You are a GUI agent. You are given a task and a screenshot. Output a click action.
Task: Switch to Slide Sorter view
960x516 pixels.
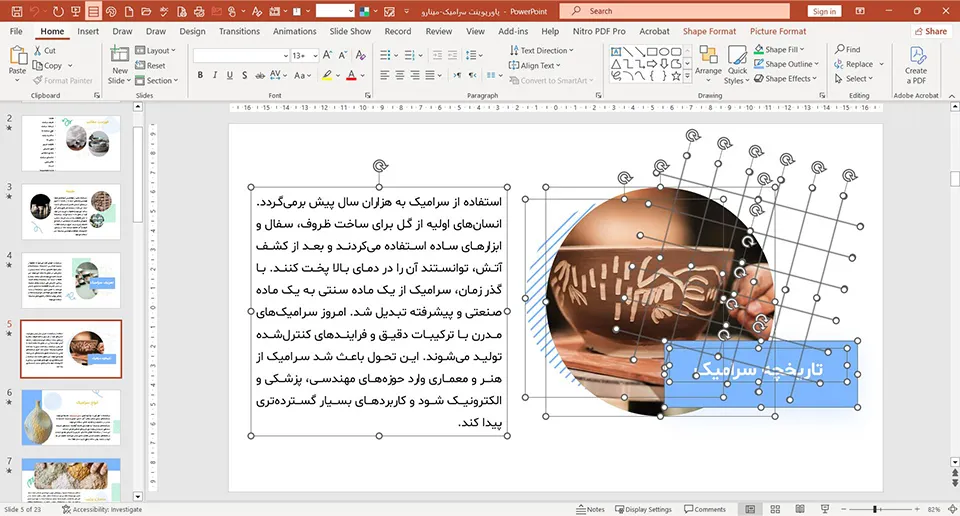[775, 509]
